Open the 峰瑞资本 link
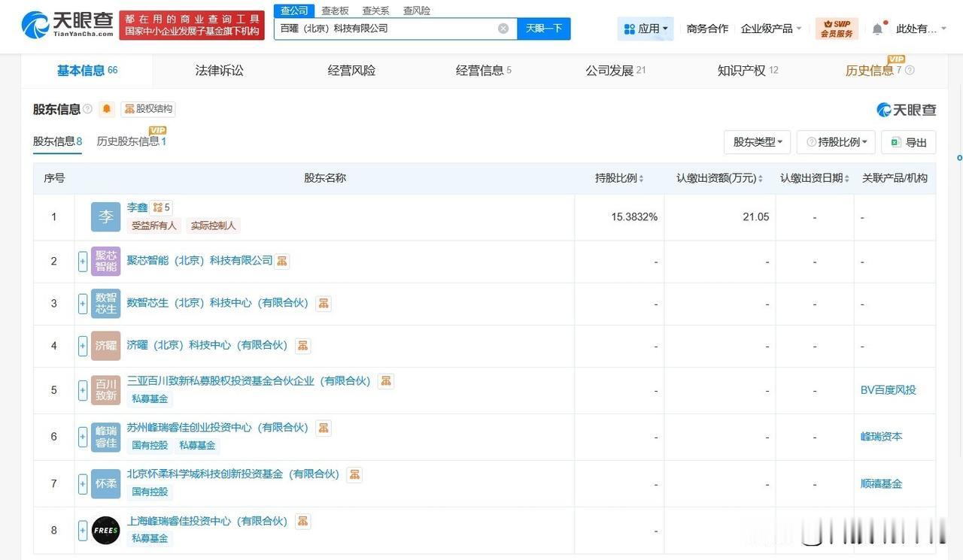 click(881, 437)
